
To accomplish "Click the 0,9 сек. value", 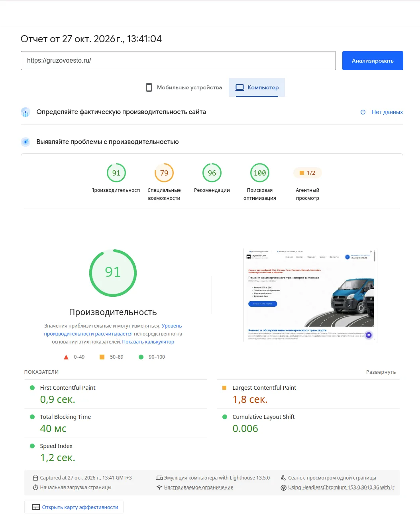I will (x=58, y=400).
